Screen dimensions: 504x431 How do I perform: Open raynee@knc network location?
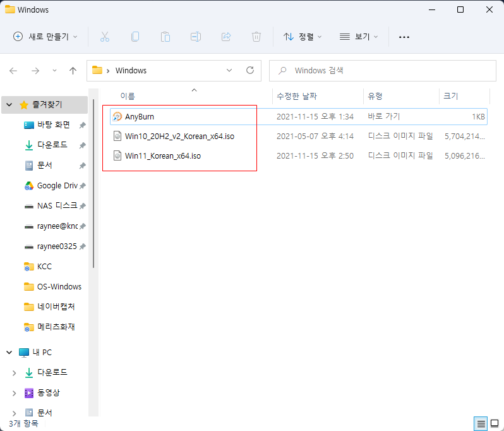click(x=57, y=226)
